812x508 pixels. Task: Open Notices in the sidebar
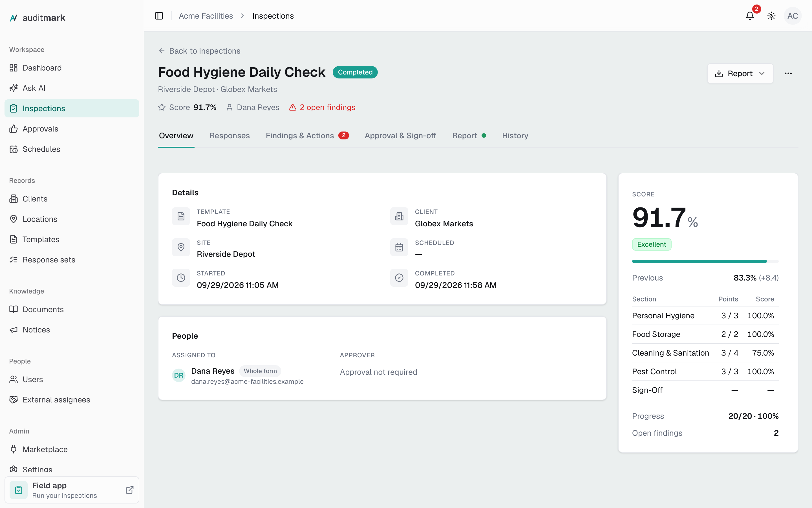[72, 330]
